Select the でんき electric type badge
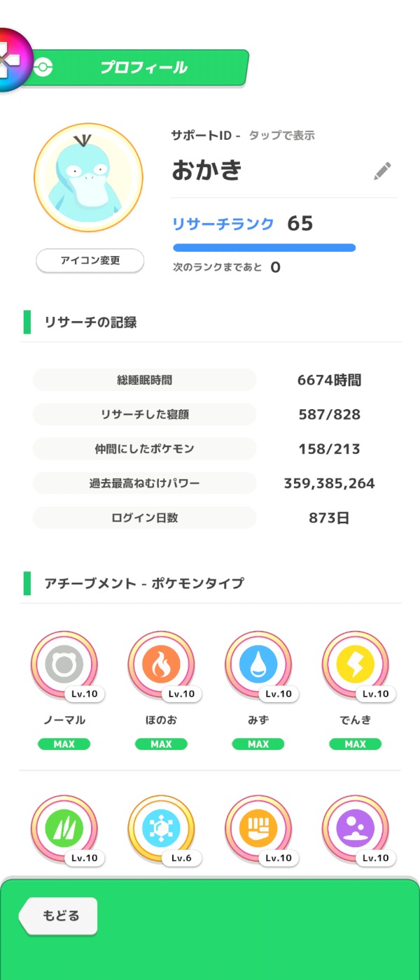 (355, 665)
